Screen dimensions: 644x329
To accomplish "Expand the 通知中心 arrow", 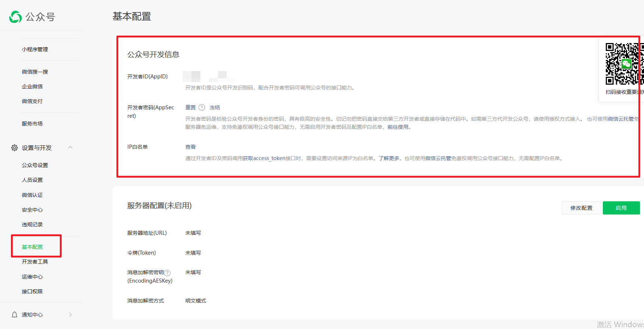I will coord(70,315).
